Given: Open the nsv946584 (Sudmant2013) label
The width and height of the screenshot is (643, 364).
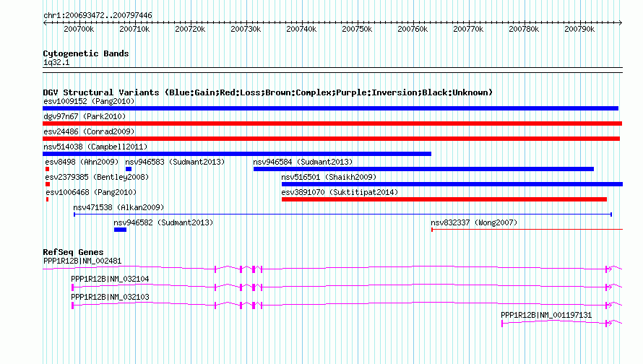Looking at the screenshot, I should tap(303, 162).
